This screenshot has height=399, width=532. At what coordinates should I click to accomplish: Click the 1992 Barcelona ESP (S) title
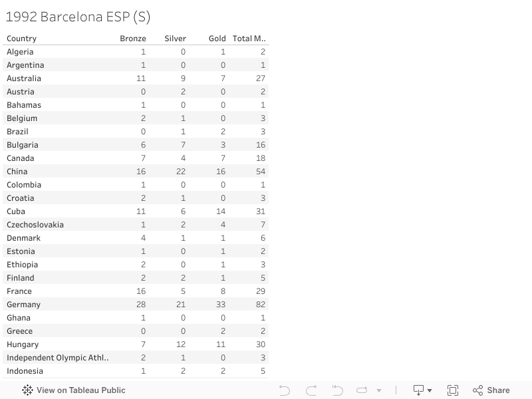78,17
